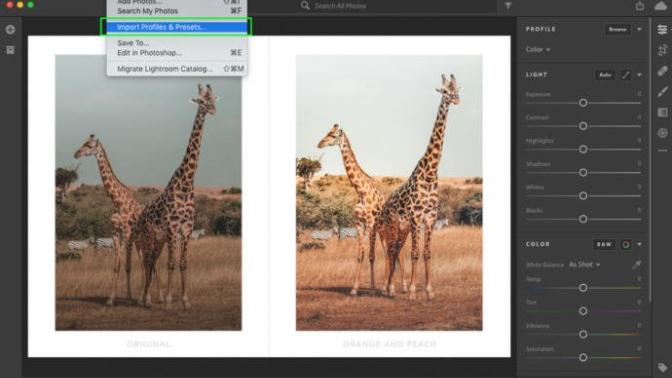Collapse the Light section arrow
This screenshot has height=378, width=672.
(639, 75)
